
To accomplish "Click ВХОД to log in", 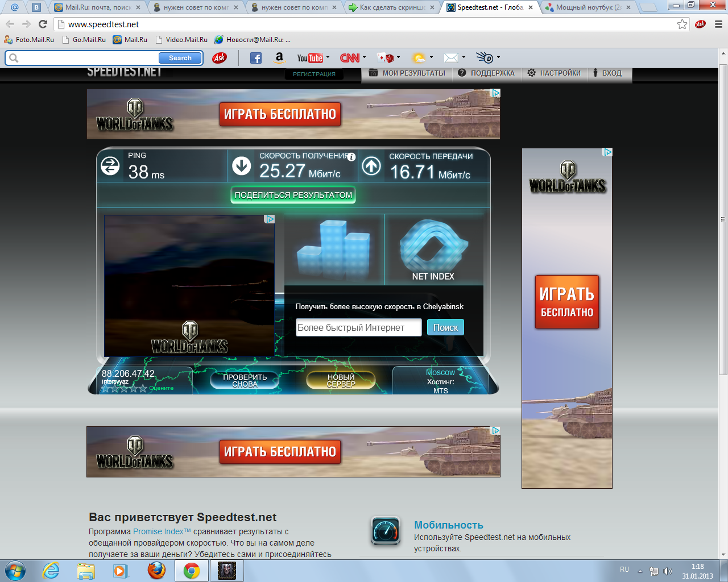I will click(x=607, y=73).
